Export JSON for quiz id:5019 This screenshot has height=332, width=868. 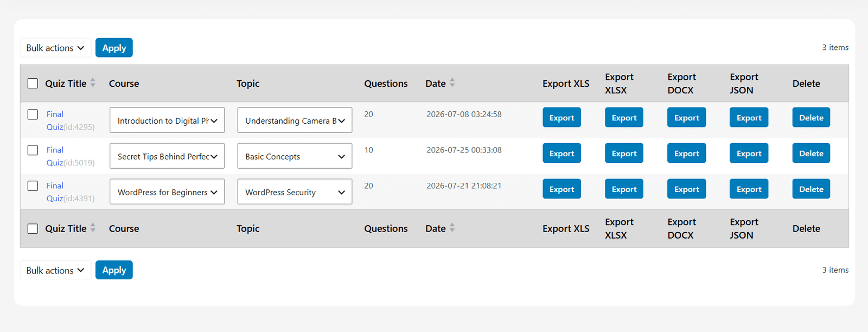coord(749,154)
